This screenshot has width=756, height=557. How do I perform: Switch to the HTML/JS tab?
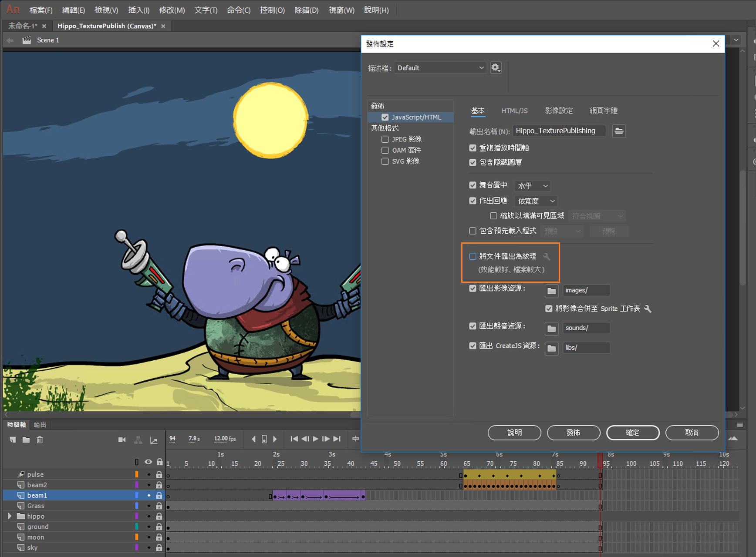pyautogui.click(x=514, y=111)
